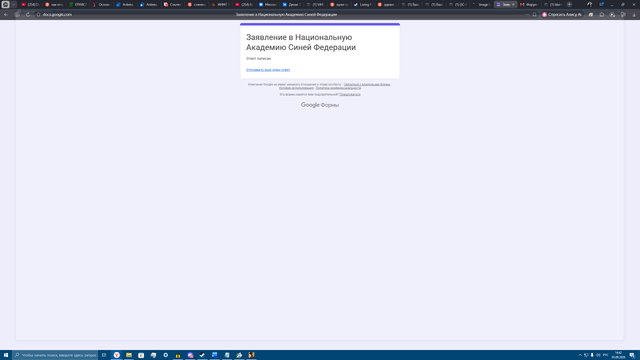Show hidden system tray icons chevron
The height and width of the screenshot is (360, 640).
point(580,355)
